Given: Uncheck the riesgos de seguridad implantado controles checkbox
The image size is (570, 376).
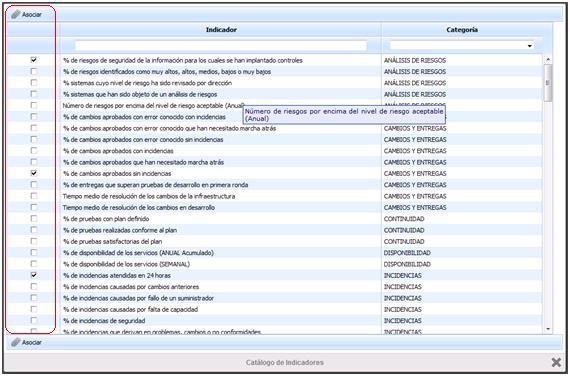Looking at the screenshot, I should pos(34,60).
